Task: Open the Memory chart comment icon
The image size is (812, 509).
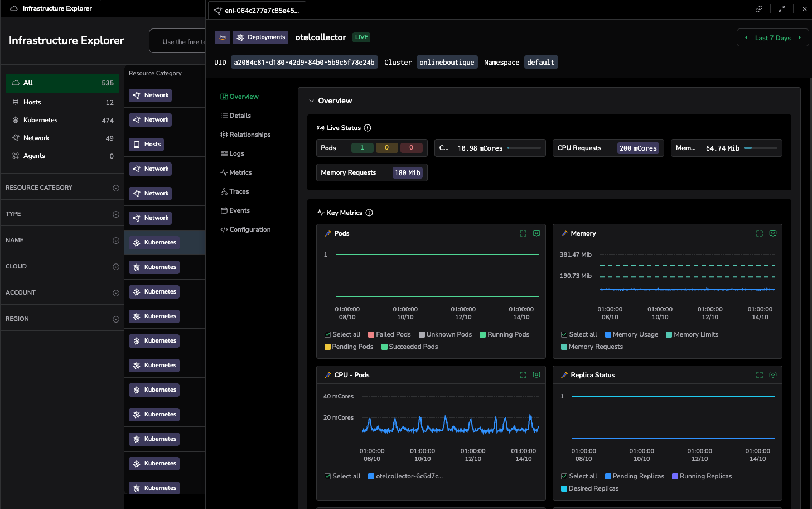Action: click(x=773, y=233)
